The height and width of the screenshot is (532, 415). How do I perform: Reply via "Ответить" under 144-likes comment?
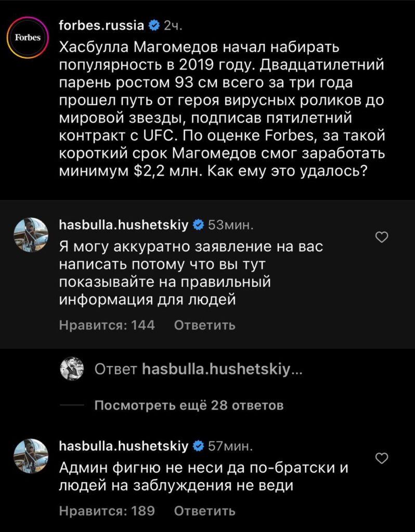coord(204,325)
